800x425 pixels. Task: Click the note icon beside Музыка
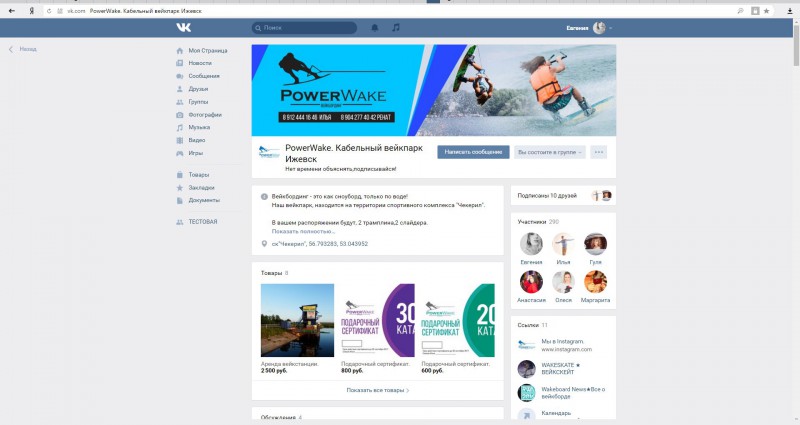(180, 128)
